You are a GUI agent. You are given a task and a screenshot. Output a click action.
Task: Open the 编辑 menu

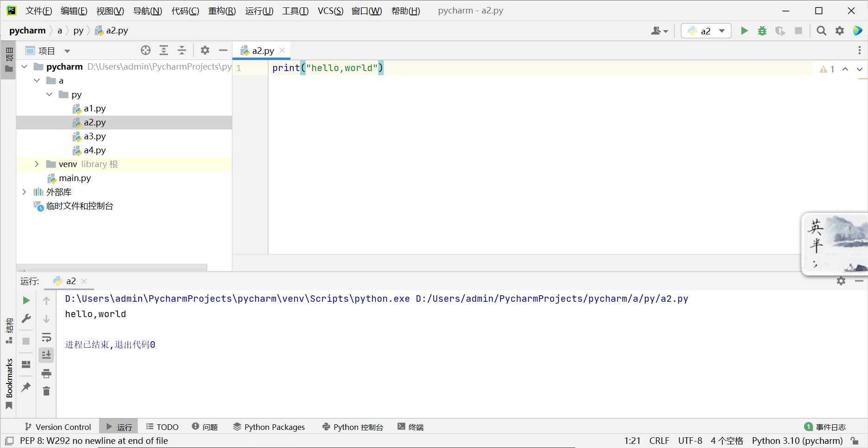point(74,11)
